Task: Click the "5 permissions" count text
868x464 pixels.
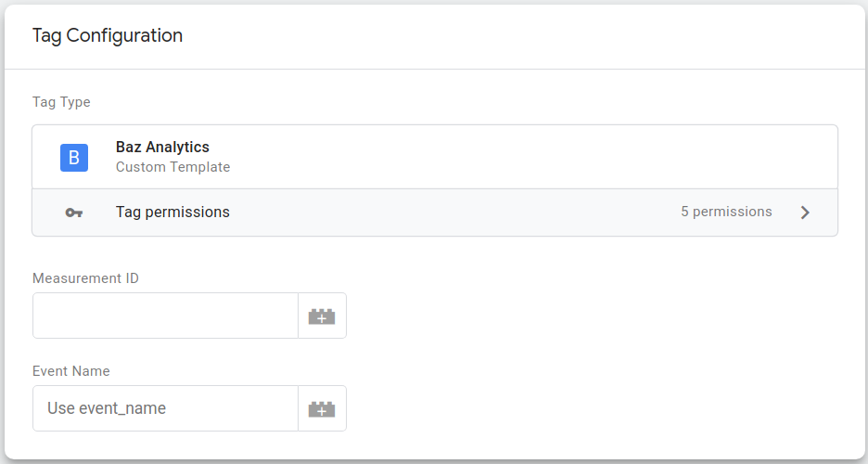Action: point(726,212)
